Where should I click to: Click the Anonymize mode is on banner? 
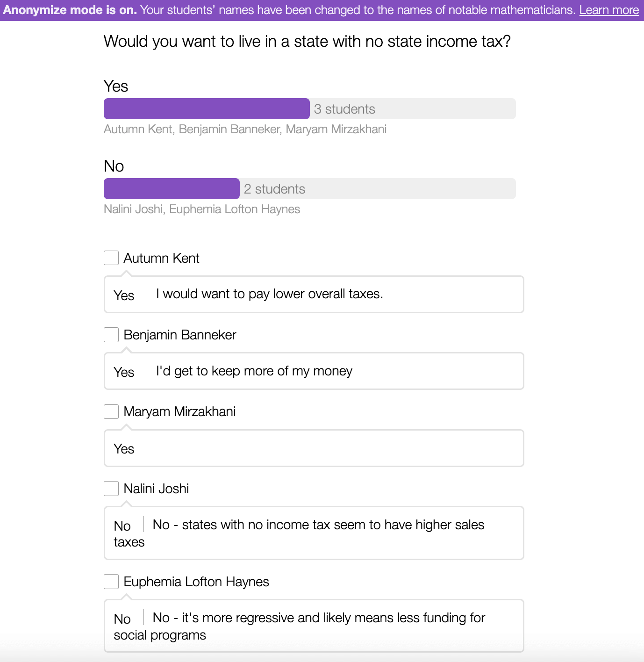tap(322, 10)
